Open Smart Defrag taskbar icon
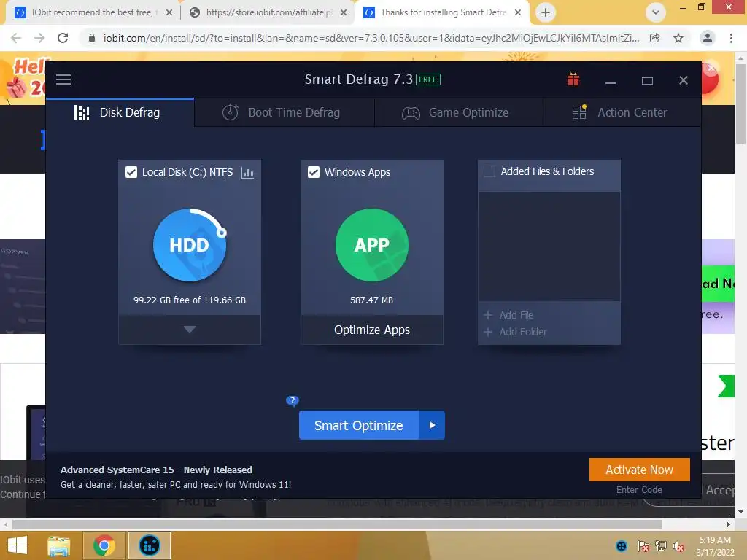The image size is (747, 560). tap(149, 545)
